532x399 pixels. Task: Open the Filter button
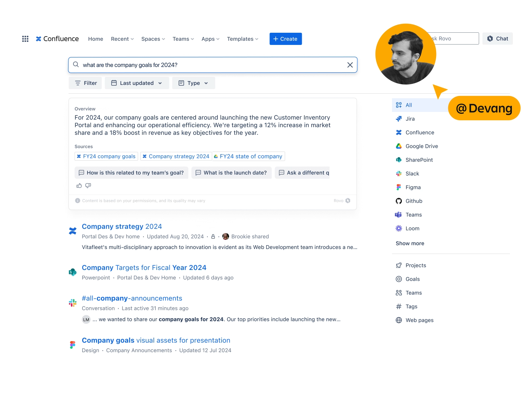point(85,83)
